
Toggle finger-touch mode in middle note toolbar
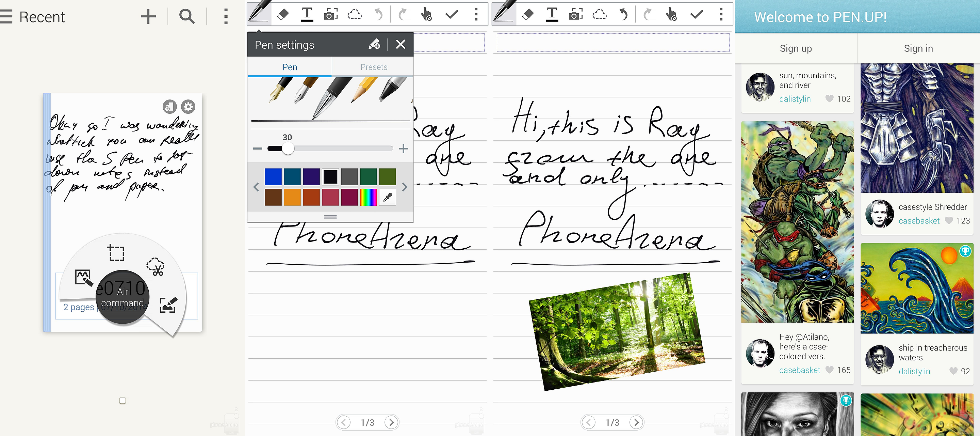(x=426, y=14)
